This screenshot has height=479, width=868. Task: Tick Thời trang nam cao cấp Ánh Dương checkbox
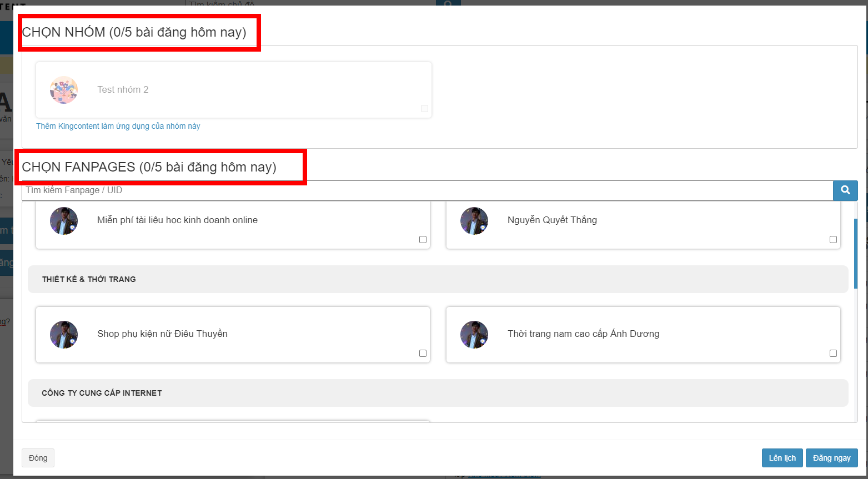tap(833, 354)
